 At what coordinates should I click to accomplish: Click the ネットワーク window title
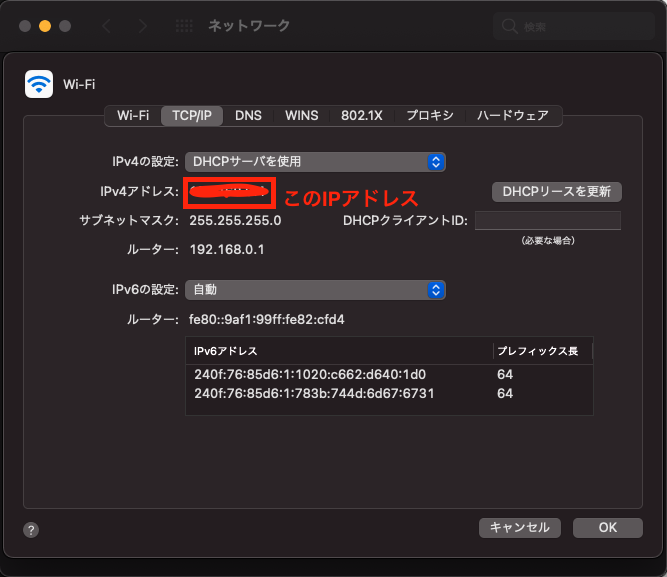point(249,26)
